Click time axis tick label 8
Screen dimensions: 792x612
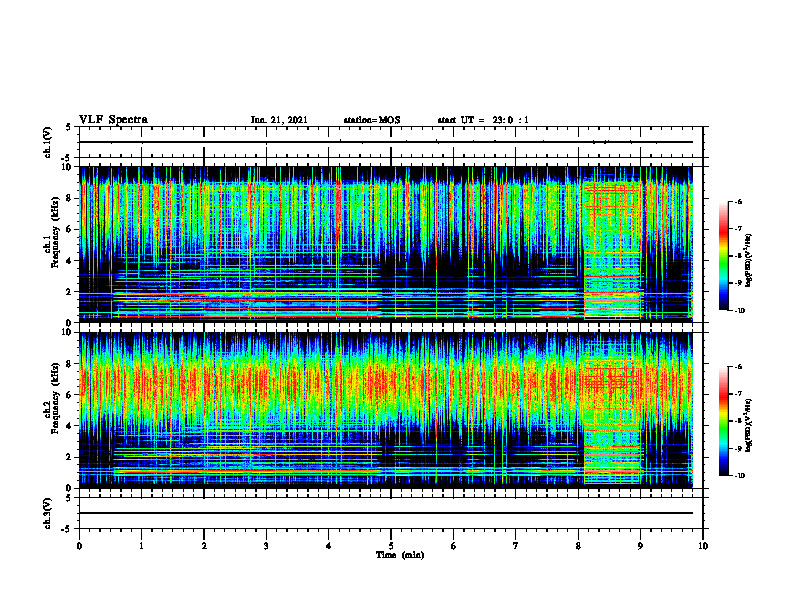578,546
